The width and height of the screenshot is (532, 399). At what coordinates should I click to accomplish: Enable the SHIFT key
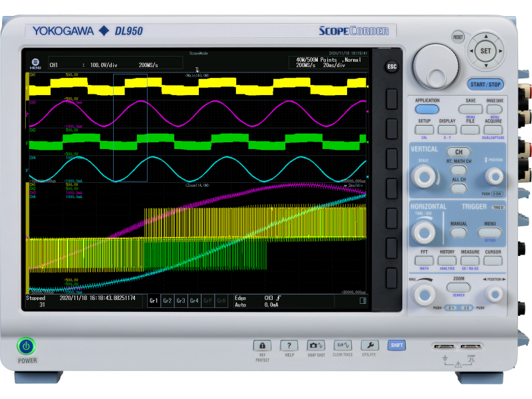point(396,345)
